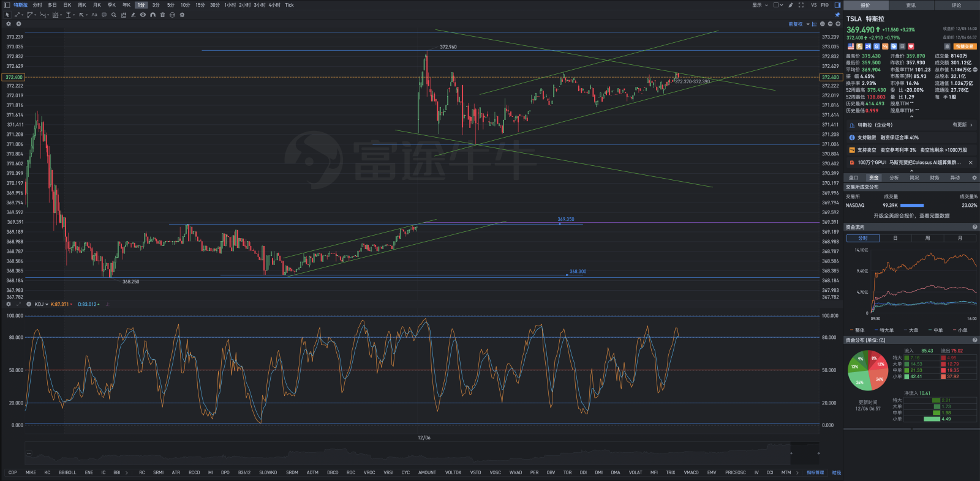Viewport: 980px width, 481px height.
Task: Expand the trend line tool options arrow
Action: point(23,15)
